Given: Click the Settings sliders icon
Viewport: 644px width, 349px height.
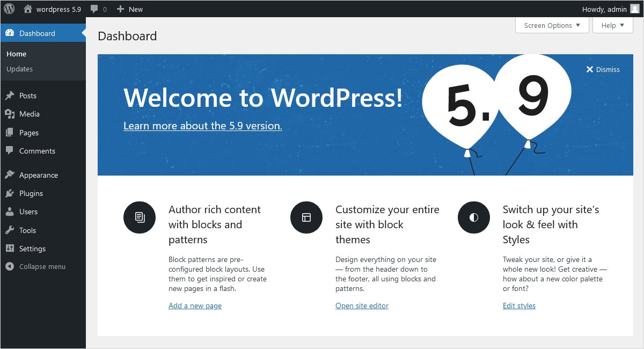Looking at the screenshot, I should [x=10, y=249].
